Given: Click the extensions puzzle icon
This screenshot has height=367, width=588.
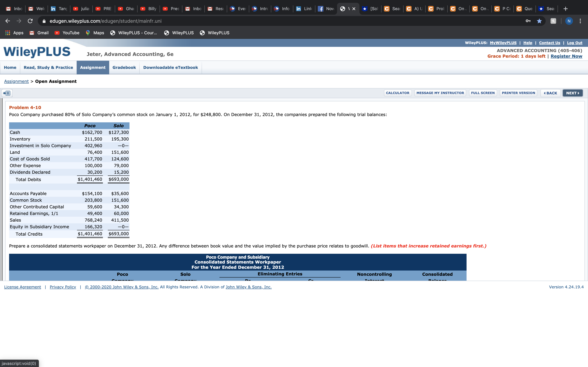Looking at the screenshot, I should click(x=553, y=21).
